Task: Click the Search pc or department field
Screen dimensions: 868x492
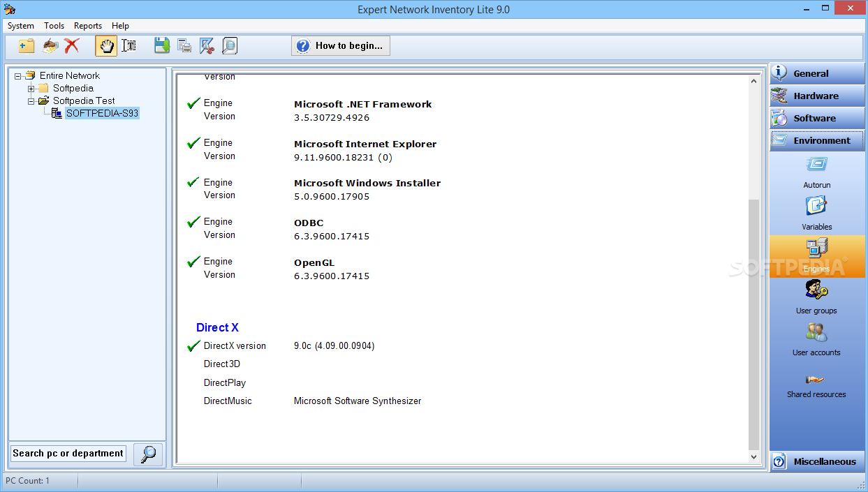Action: (68, 454)
